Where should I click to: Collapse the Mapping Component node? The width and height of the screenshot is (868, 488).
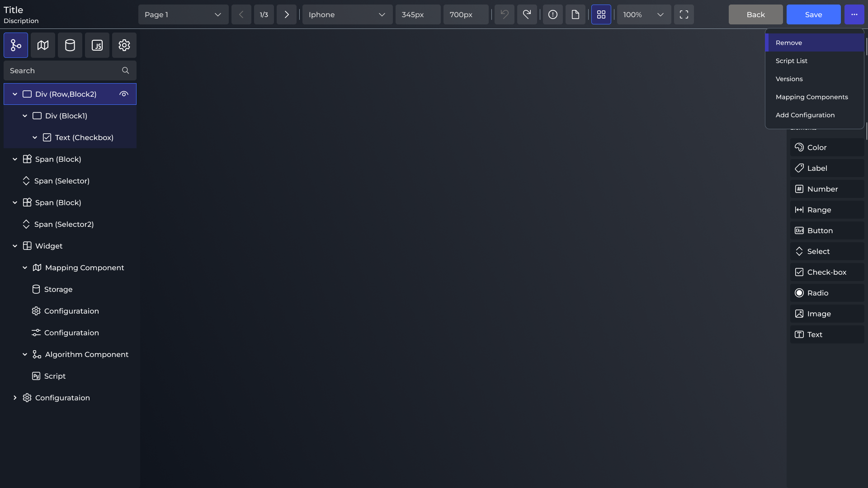[25, 267]
